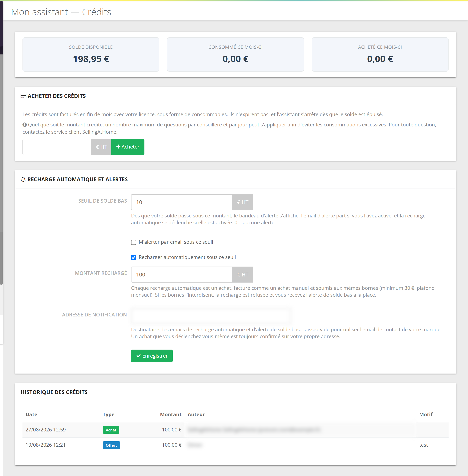468x476 pixels.
Task: Focus the credit purchase amount field
Action: pos(57,147)
